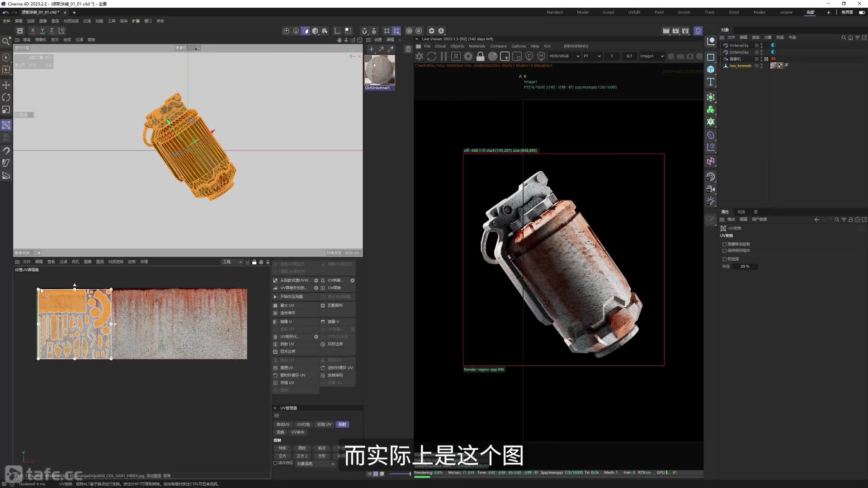This screenshot has height=488, width=868.
Task: Click back arrow in Attributes panel
Action: point(816,220)
